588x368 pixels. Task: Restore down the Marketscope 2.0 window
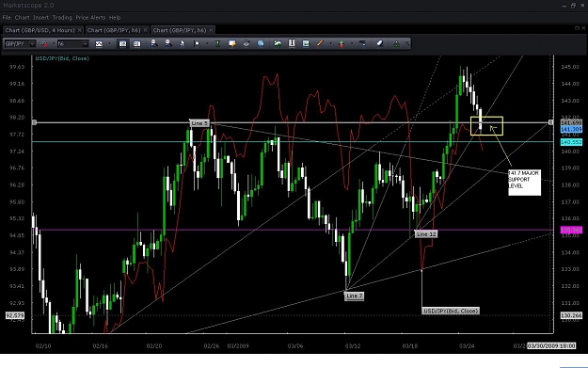573,6
